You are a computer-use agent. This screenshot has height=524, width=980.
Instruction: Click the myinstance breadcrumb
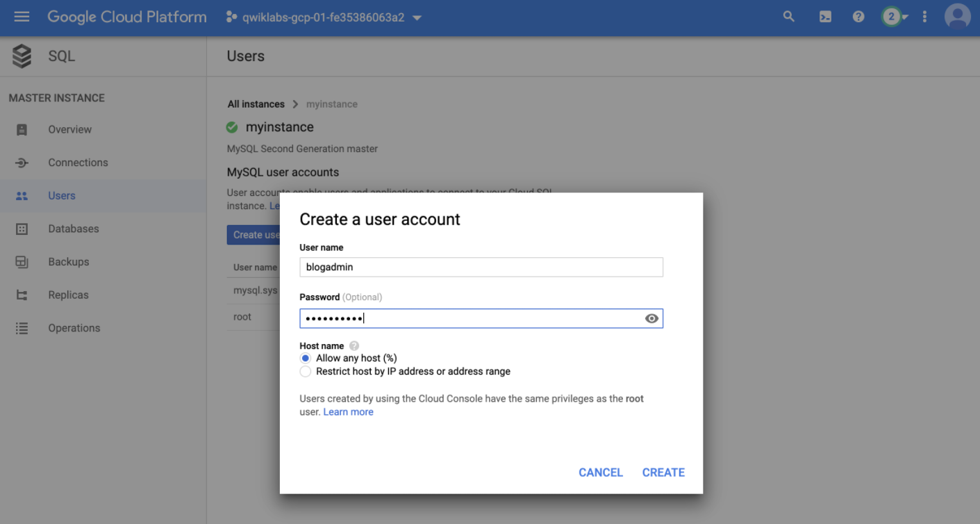(x=332, y=104)
